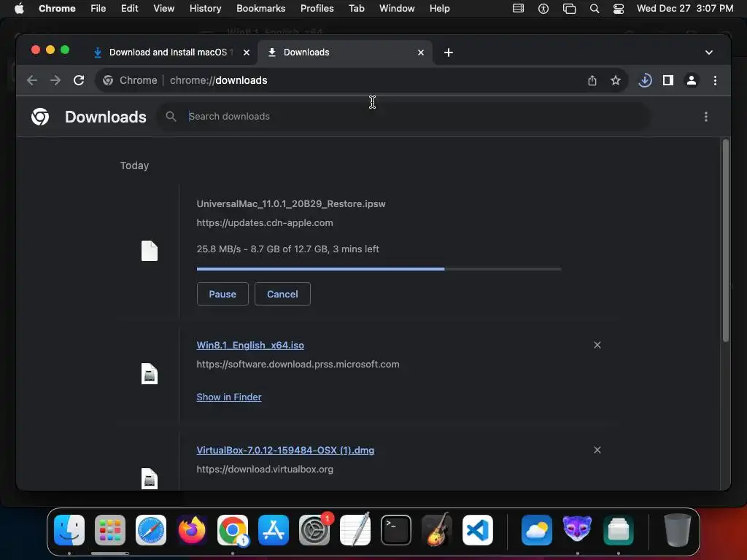Launch Safari from the Dock
The image size is (747, 560).
pos(151,530)
